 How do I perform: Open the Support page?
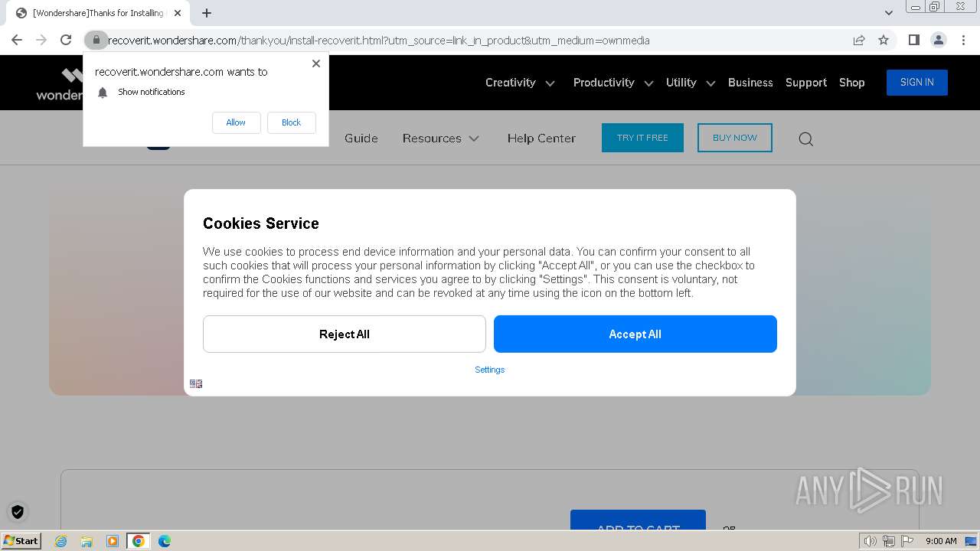click(x=806, y=83)
